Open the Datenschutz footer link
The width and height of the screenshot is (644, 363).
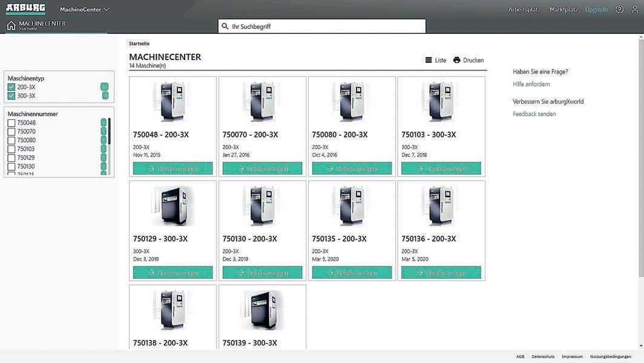543,357
